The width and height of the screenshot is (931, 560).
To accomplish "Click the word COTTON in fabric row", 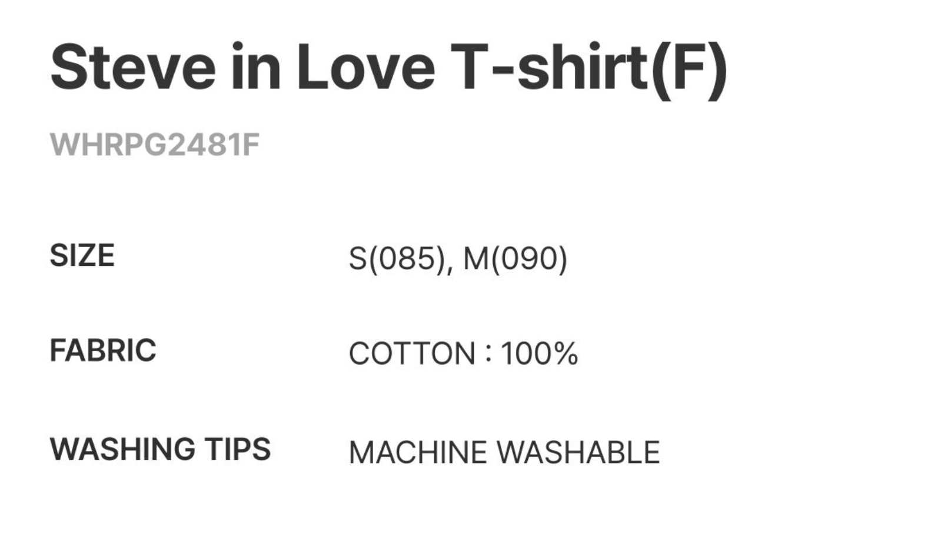I will pos(412,354).
